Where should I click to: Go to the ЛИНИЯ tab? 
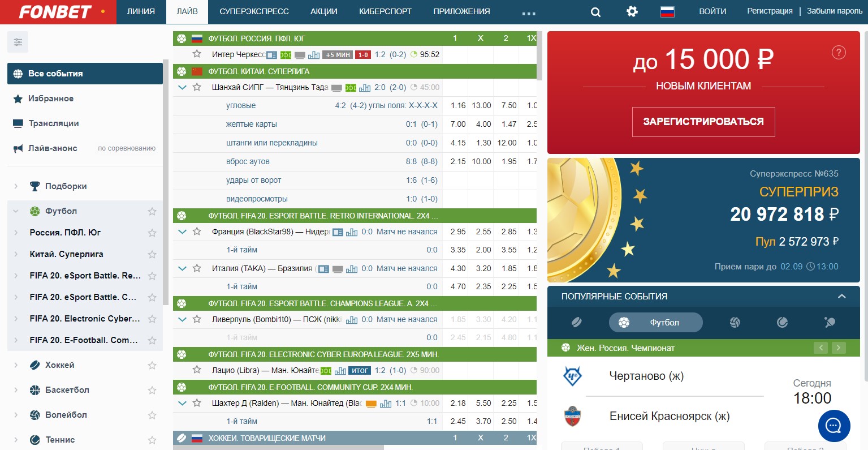coord(141,11)
